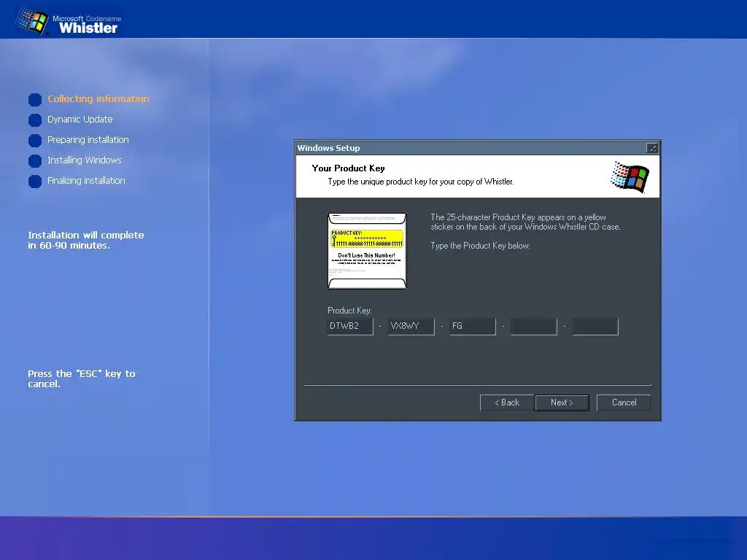
Task: Click the empty fourth product key field
Action: [533, 326]
